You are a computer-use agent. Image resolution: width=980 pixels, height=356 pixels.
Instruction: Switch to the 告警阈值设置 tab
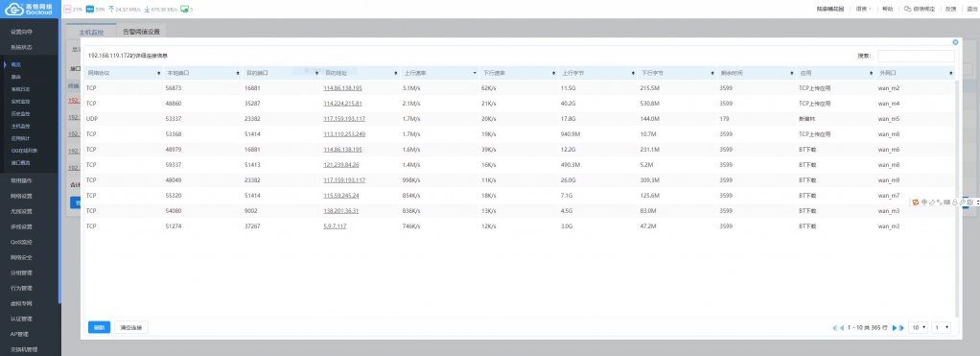(x=141, y=32)
